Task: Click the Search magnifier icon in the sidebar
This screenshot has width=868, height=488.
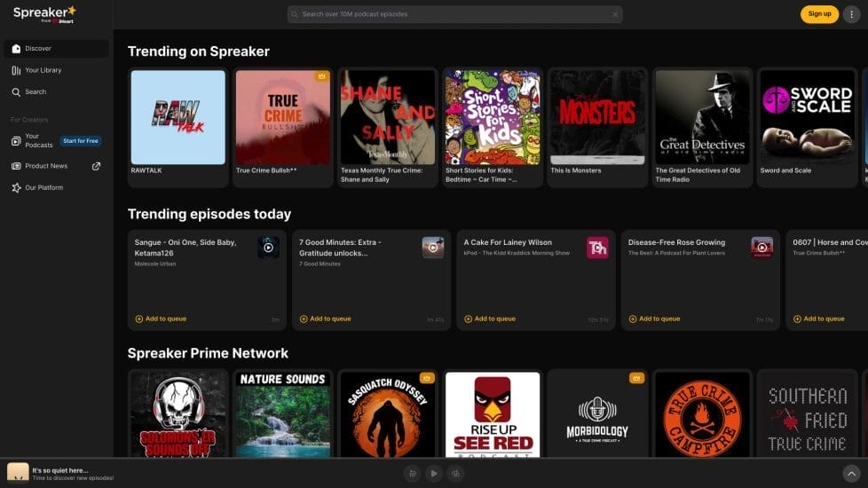Action: [x=16, y=92]
